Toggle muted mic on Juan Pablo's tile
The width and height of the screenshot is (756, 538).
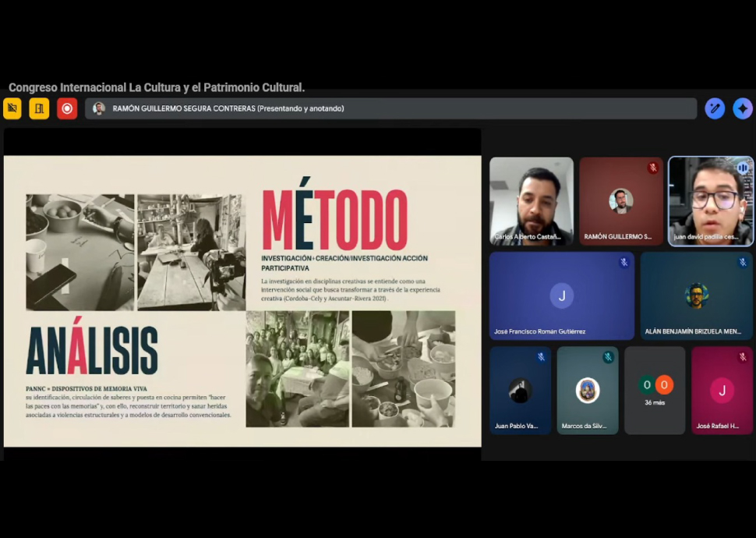(x=541, y=357)
